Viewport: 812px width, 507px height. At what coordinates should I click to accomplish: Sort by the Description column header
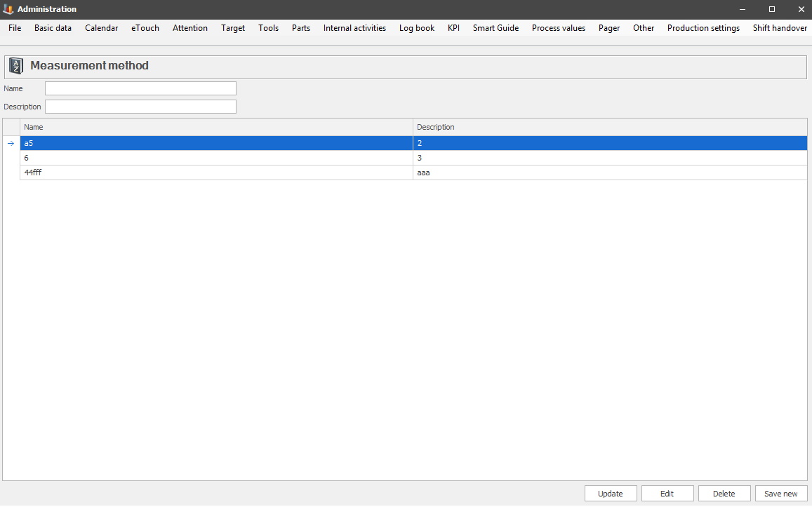pyautogui.click(x=609, y=127)
